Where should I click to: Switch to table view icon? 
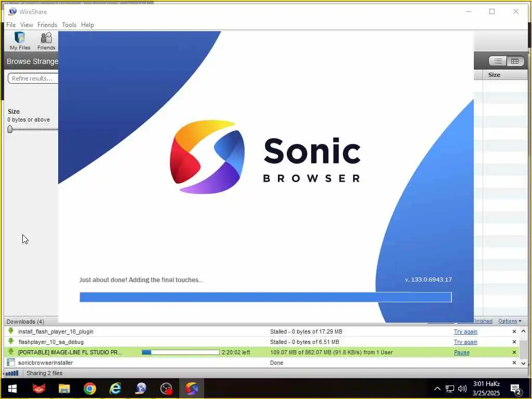pos(515,61)
